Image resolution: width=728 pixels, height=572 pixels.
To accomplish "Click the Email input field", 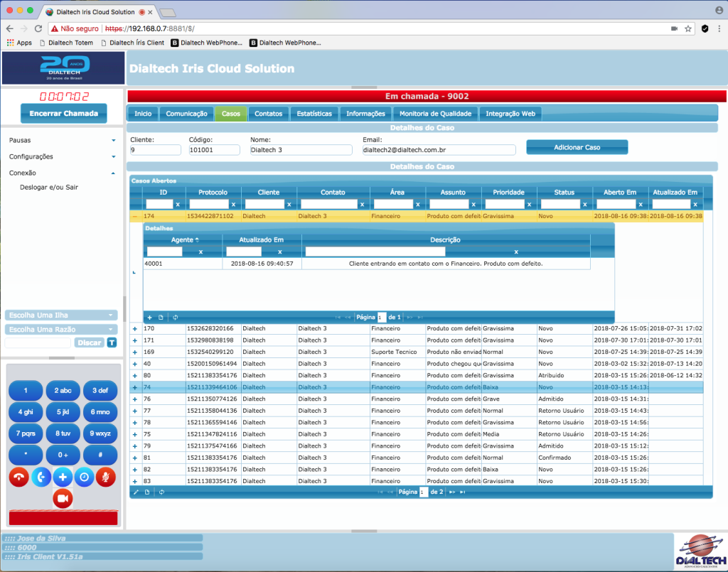I will click(439, 150).
